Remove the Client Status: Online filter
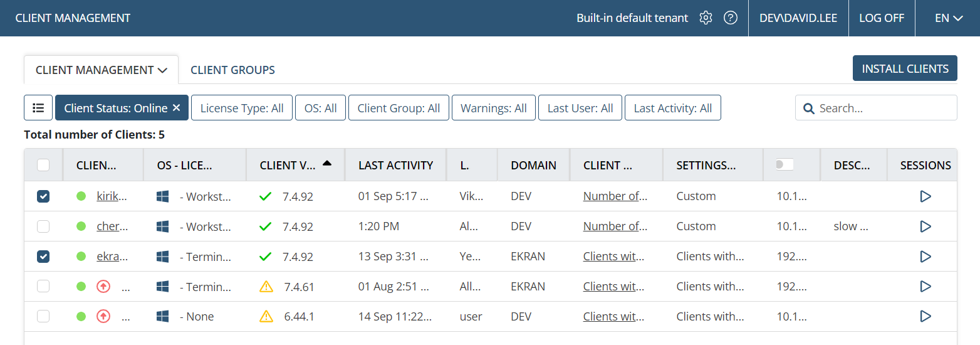Viewport: 980px width, 345px height. (x=176, y=108)
